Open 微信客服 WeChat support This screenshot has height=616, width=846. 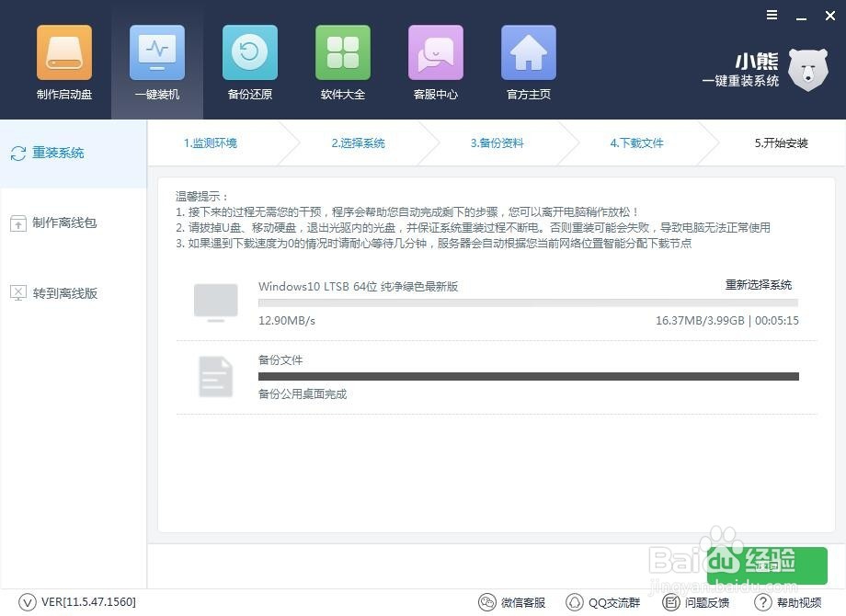coord(512,602)
